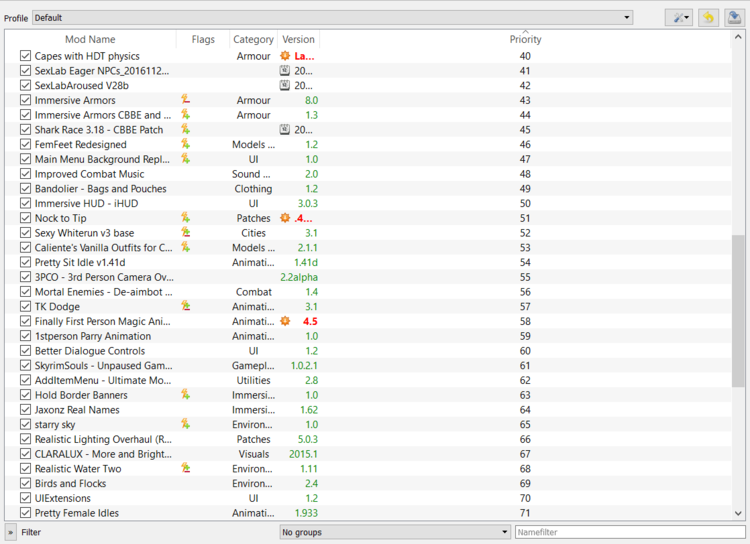
Task: Select the 1stperson Parry Animation row
Action: click(x=368, y=336)
